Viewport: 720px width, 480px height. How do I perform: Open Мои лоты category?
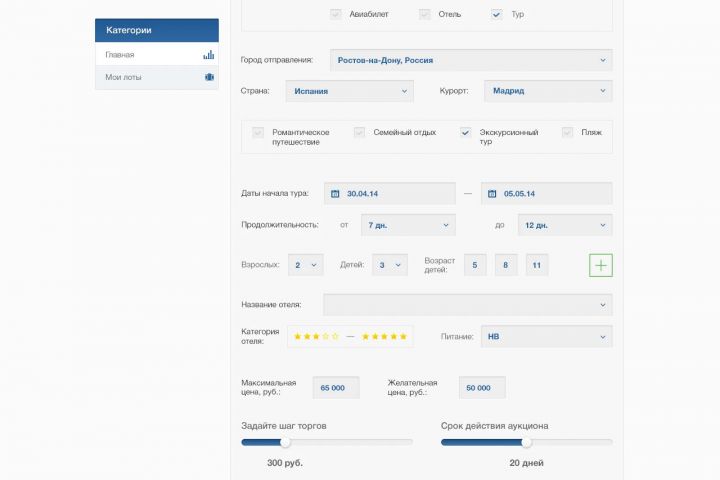[x=157, y=77]
